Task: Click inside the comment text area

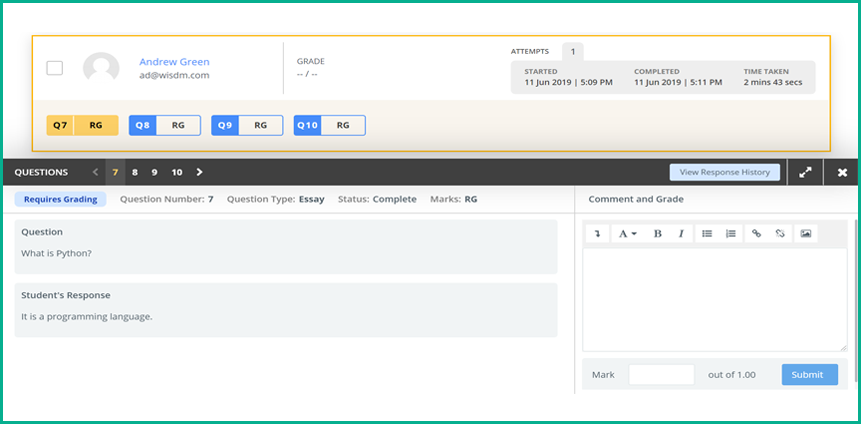Action: [x=714, y=300]
